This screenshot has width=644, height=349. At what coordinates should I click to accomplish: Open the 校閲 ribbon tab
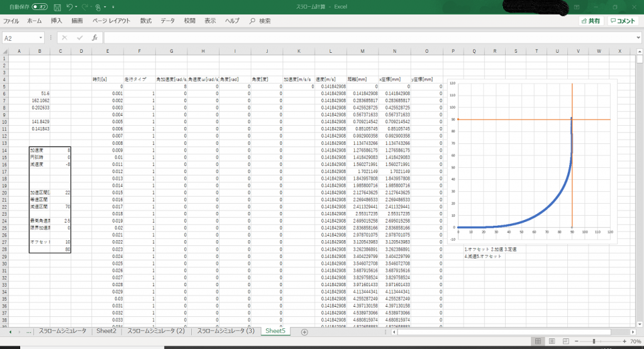(x=189, y=21)
